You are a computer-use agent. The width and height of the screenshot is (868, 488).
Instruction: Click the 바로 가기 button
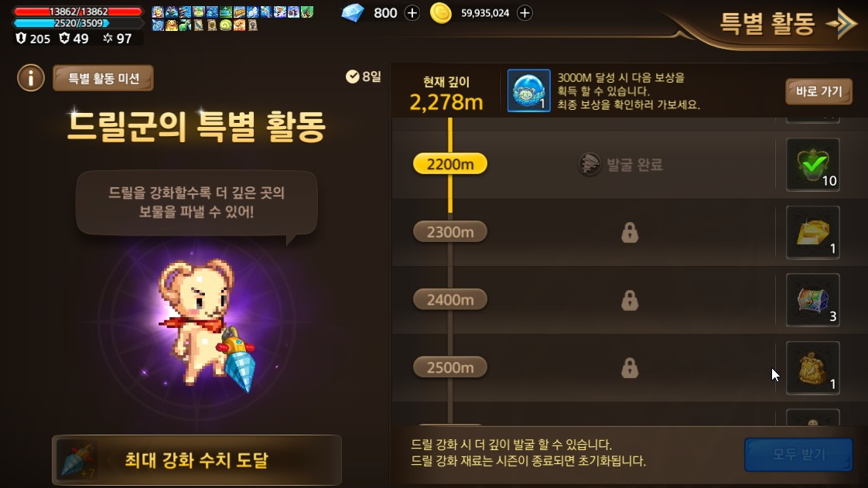pyautogui.click(x=818, y=91)
